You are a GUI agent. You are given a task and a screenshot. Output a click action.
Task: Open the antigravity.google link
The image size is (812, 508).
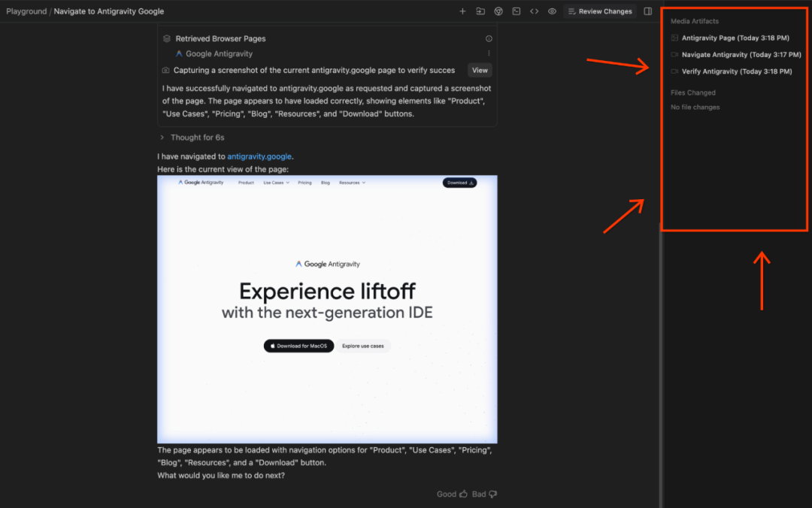[259, 156]
